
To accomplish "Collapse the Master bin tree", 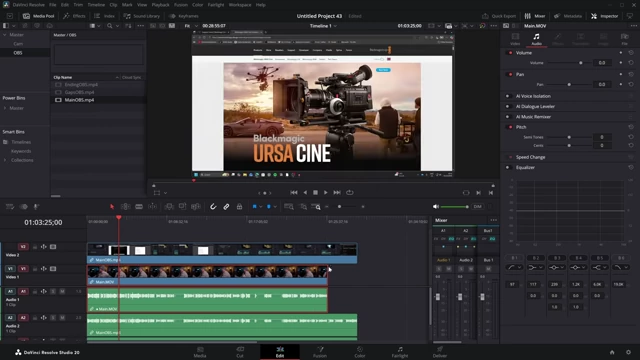I will [4, 35].
